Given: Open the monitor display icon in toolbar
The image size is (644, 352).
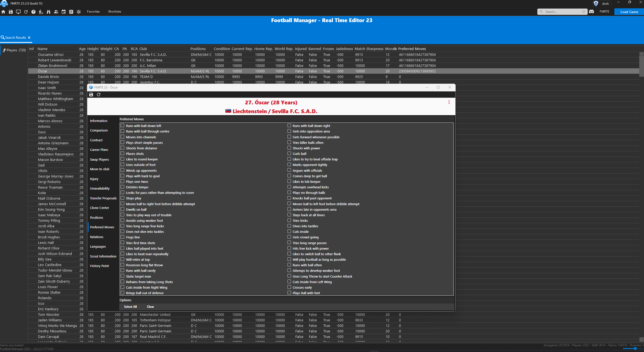Looking at the screenshot, I should click(x=18, y=12).
